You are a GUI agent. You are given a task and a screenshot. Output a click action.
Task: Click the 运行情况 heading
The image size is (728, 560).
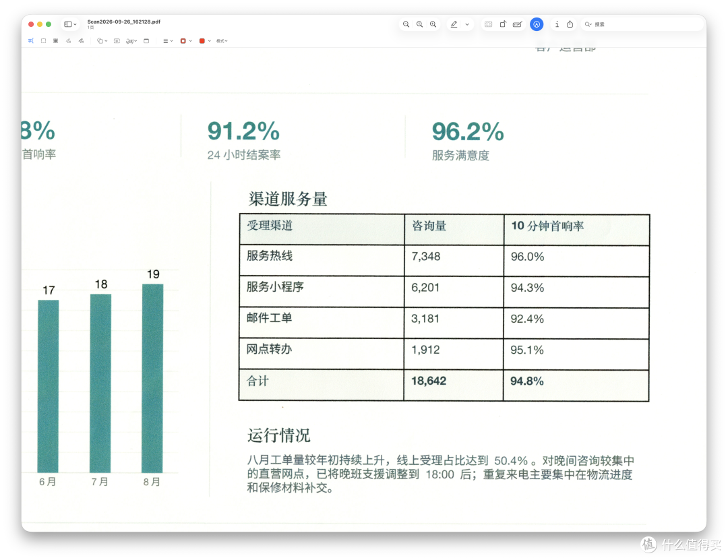[278, 435]
